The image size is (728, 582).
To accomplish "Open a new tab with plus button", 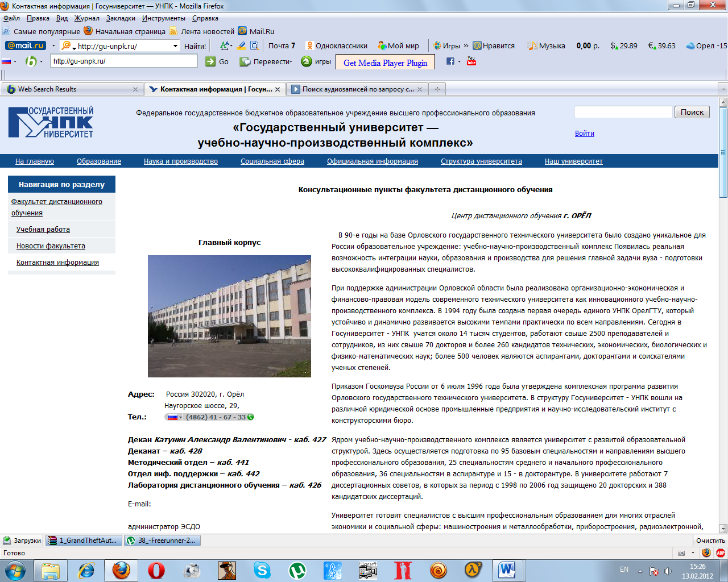I will (x=437, y=89).
